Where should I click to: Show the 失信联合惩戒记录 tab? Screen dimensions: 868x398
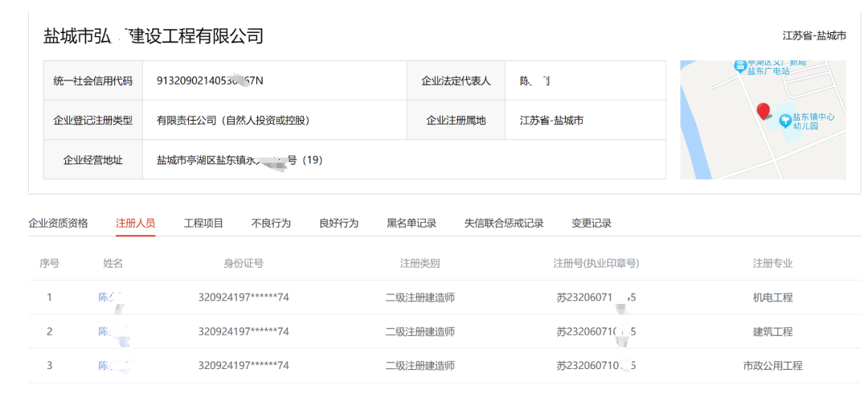click(504, 224)
